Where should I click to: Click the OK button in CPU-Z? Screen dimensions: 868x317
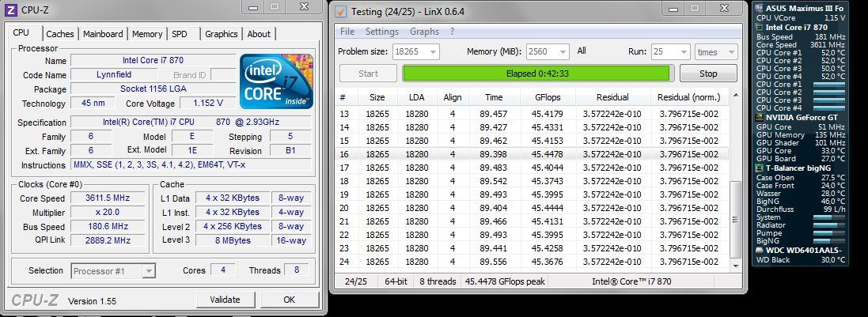(289, 300)
